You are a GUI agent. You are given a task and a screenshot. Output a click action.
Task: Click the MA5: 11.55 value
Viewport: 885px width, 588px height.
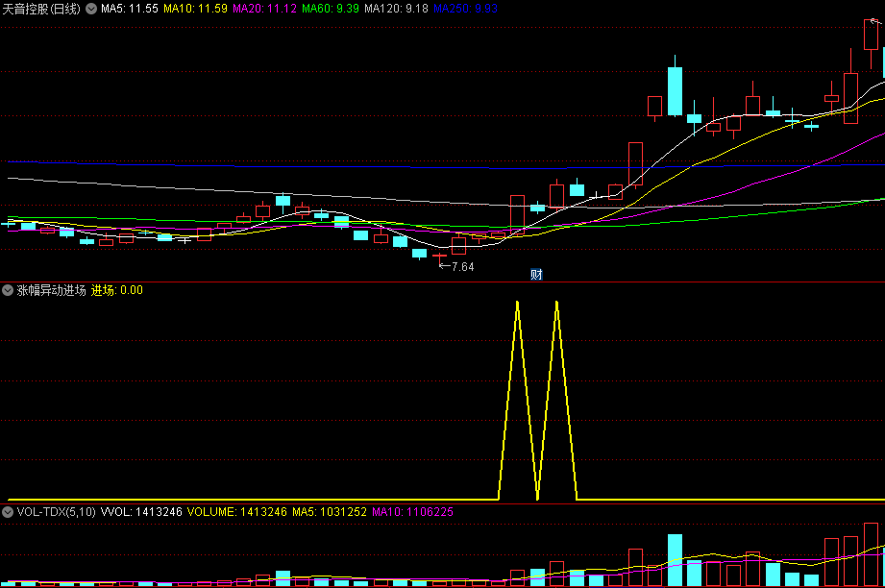(130, 9)
